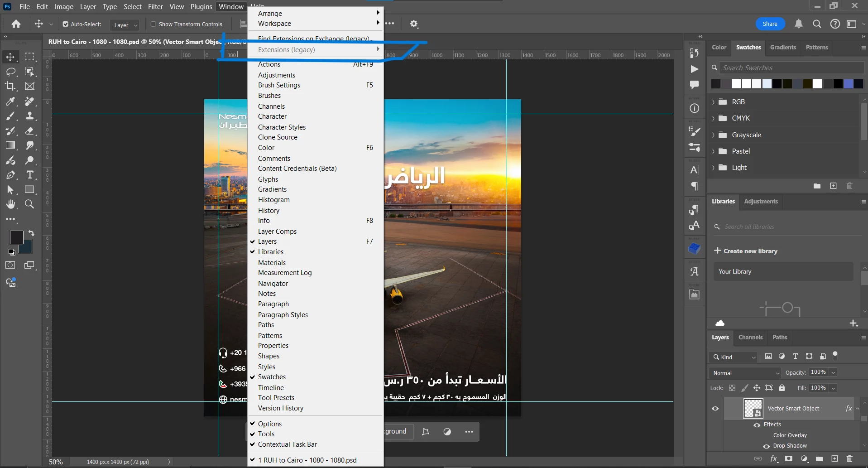Select the Hand tool
This screenshot has height=468, width=868.
point(10,204)
